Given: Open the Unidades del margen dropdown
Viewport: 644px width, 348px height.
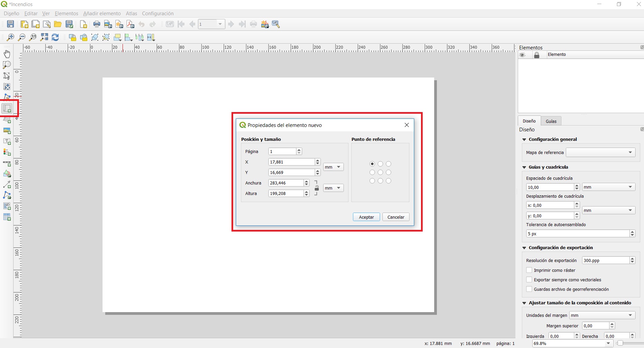Looking at the screenshot, I should tap(602, 315).
